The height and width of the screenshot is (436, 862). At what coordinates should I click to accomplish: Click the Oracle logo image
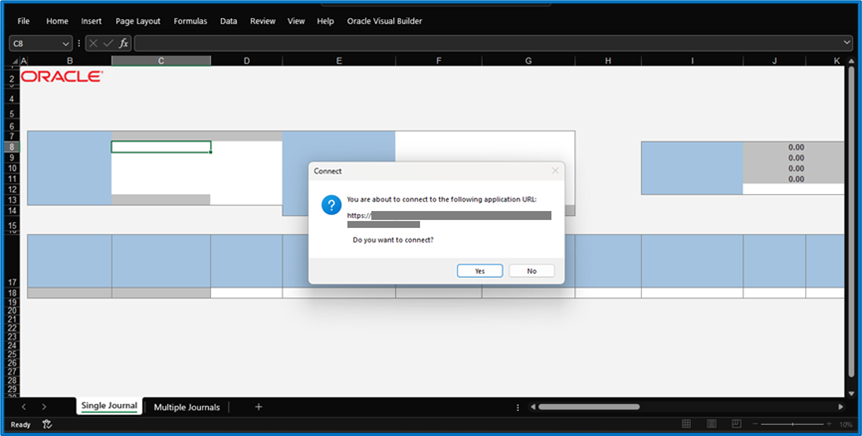[62, 76]
